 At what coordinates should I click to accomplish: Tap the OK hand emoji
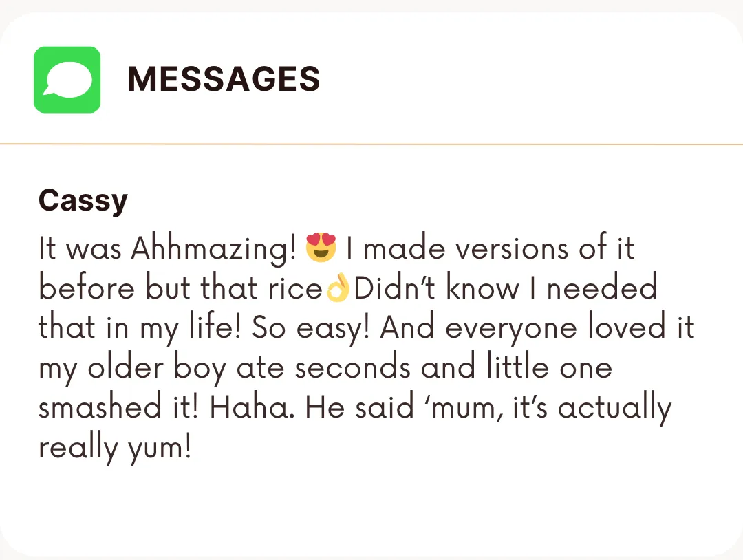[x=338, y=290]
